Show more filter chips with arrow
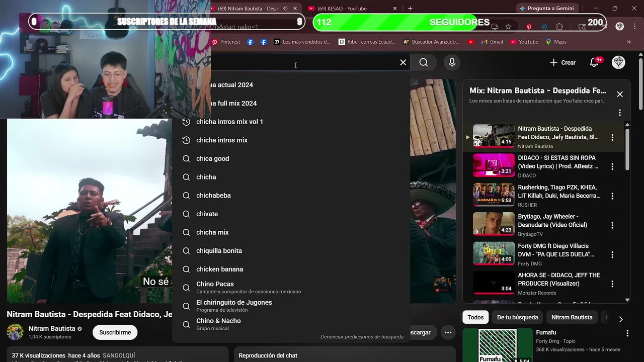 pos(621,319)
